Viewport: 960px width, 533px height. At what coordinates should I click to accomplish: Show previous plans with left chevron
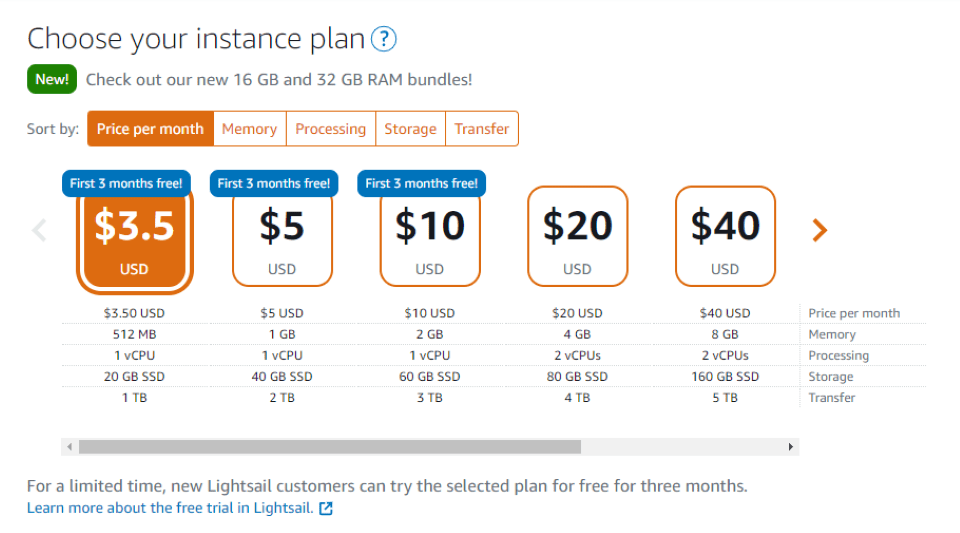click(40, 231)
